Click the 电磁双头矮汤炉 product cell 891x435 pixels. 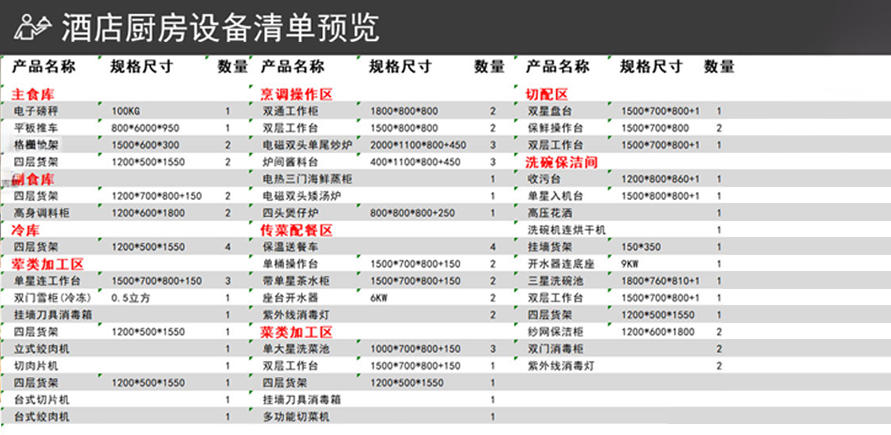[x=301, y=196]
